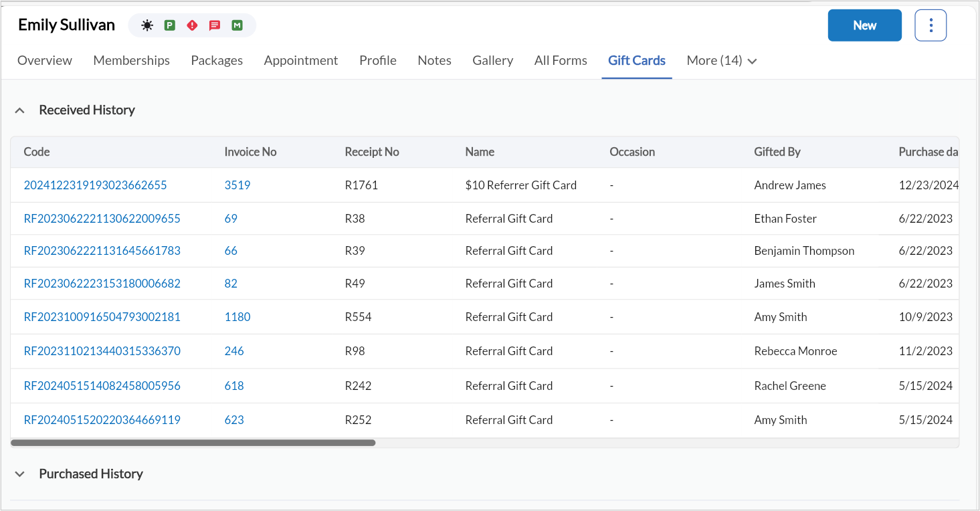Select the All Forms tab

561,61
